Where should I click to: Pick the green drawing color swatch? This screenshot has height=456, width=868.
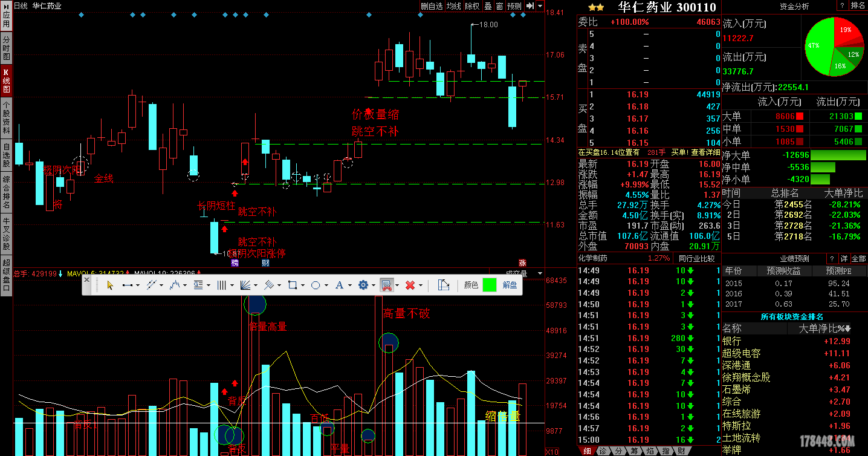489,285
